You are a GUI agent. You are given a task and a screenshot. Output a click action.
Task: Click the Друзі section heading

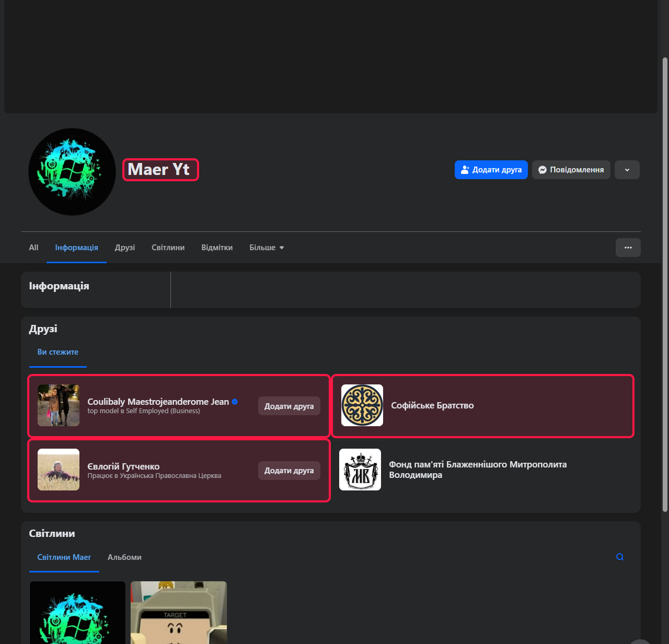[43, 329]
